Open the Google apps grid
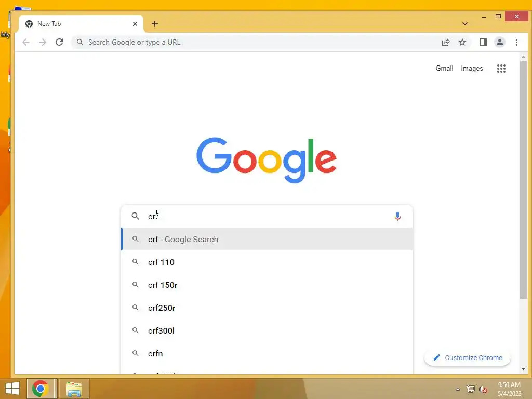The image size is (532, 399). (x=501, y=69)
